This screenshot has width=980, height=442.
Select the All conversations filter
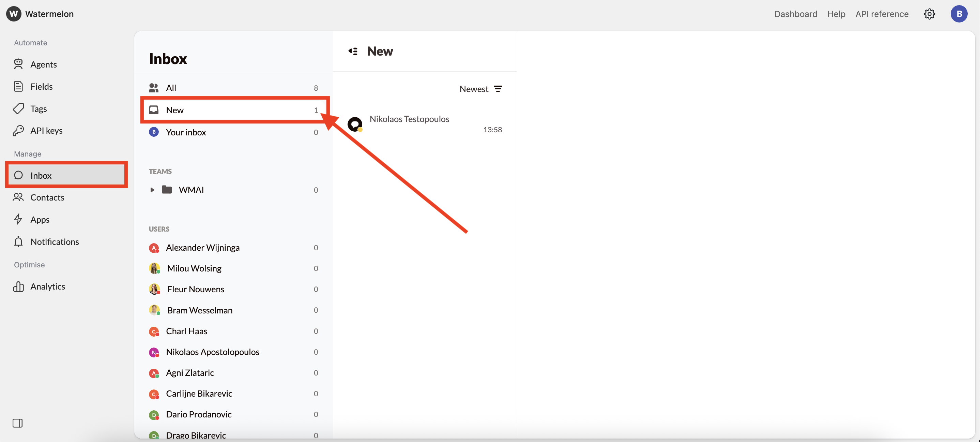pos(171,88)
